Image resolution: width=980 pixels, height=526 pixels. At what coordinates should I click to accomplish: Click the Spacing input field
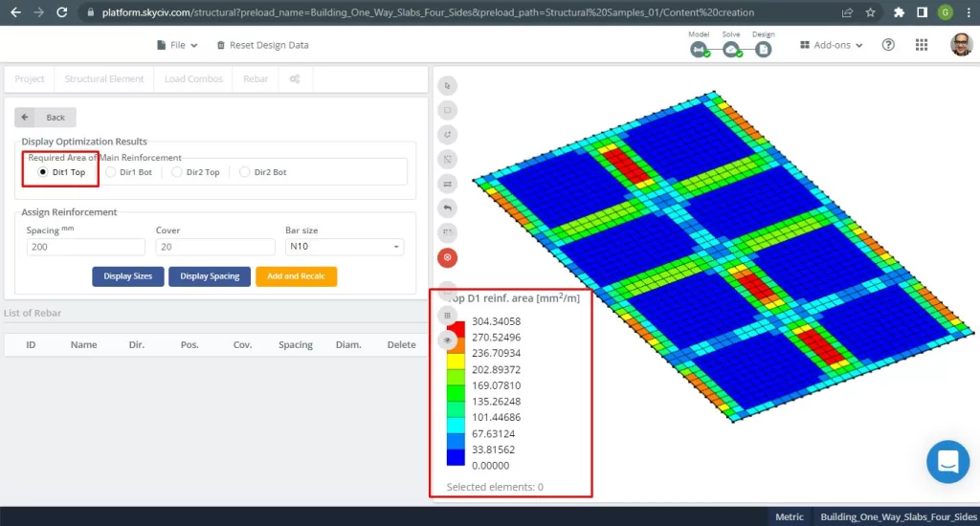[85, 247]
